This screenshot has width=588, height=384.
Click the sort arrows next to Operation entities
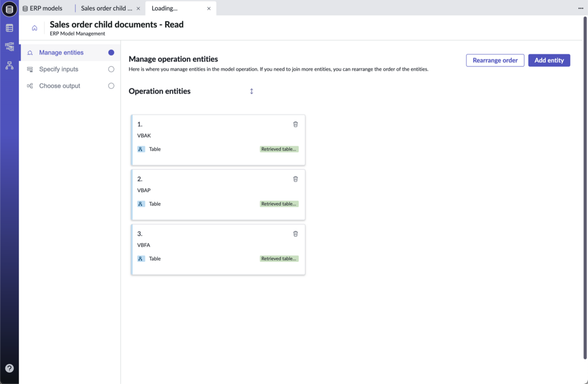tap(252, 91)
